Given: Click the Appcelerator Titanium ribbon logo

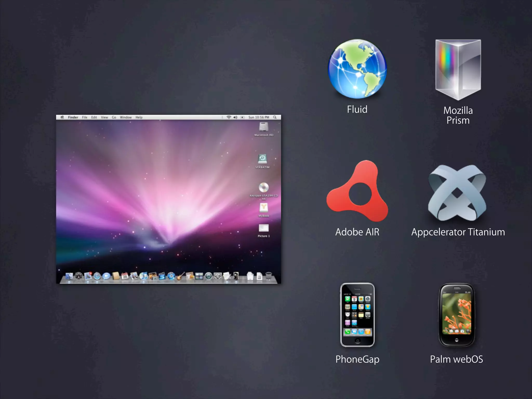Looking at the screenshot, I should (457, 193).
